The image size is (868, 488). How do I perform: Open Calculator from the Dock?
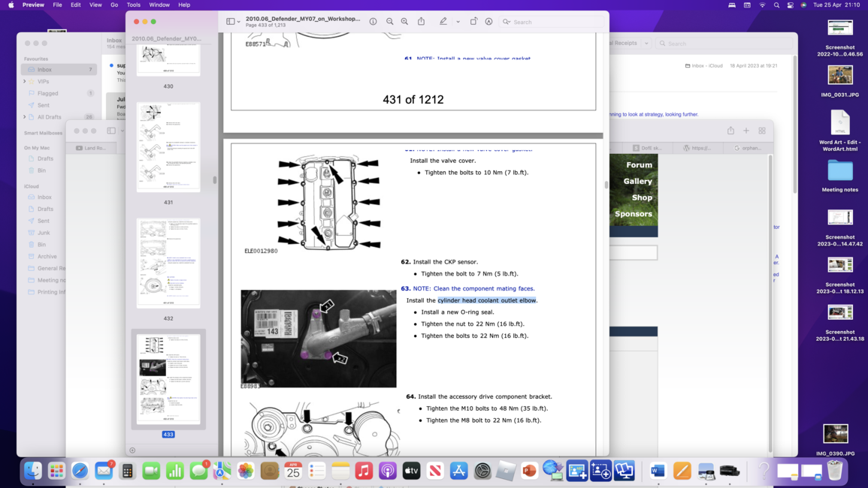coord(127,471)
